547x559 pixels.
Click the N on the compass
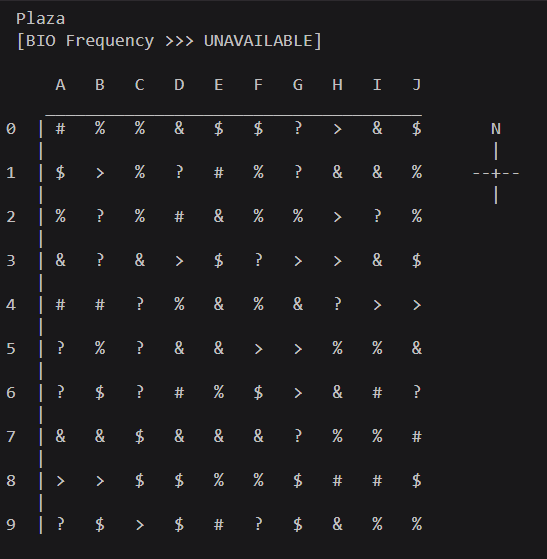click(496, 129)
